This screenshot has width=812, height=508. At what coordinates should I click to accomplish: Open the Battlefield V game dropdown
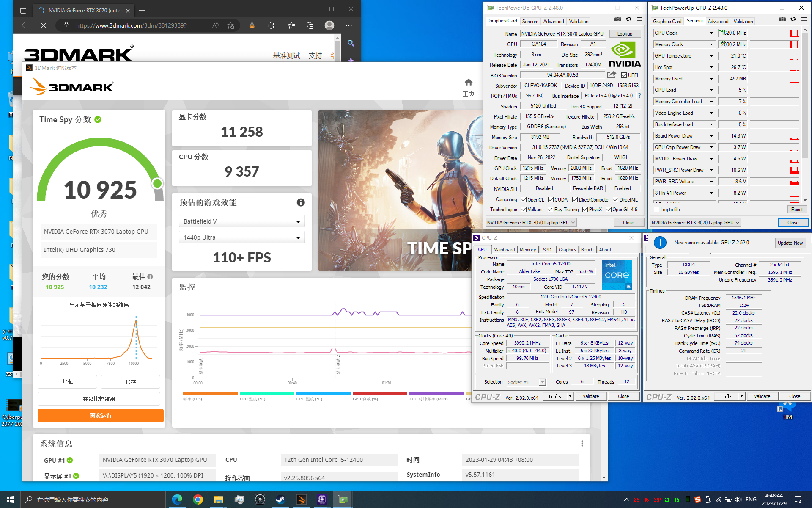click(x=241, y=221)
